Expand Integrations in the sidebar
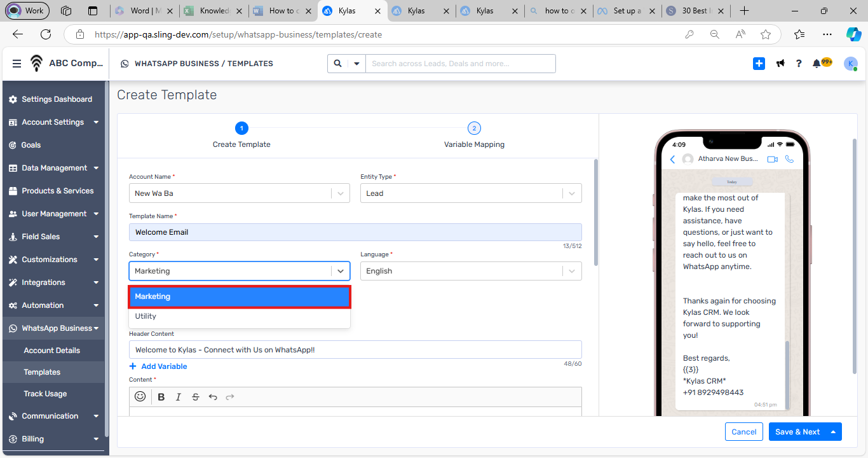Screen dimensions: 868x458 [55, 282]
